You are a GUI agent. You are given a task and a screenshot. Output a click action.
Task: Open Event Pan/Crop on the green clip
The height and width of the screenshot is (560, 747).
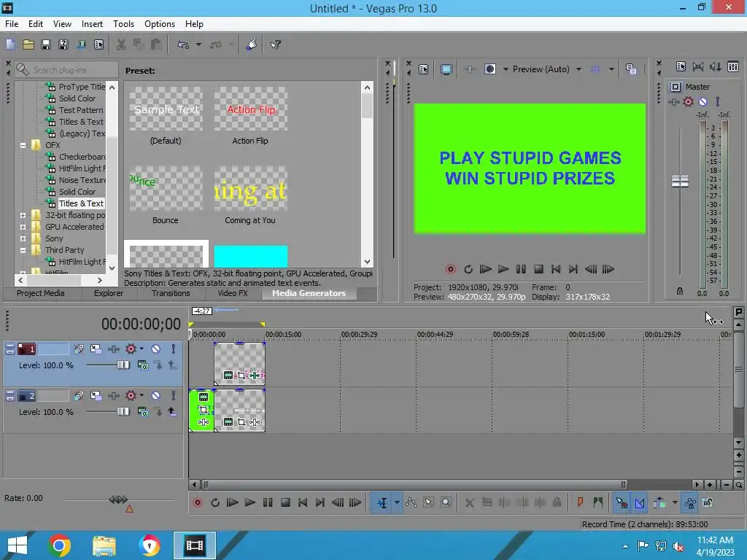[204, 410]
